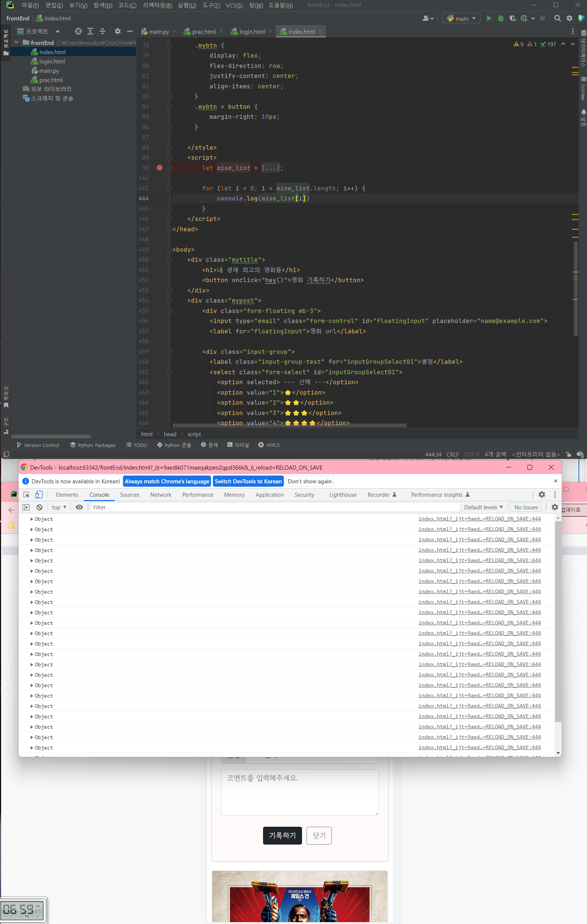
Task: Locate the opened file in the project tree (crosshair icon)
Action: tap(78, 32)
